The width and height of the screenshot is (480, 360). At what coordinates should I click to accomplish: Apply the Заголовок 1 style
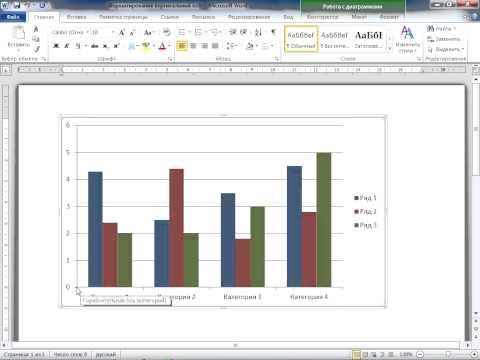pos(369,39)
